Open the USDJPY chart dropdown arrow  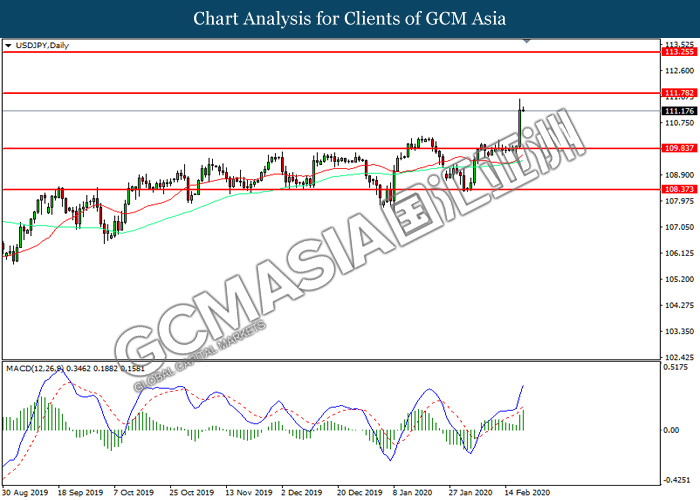tap(8, 46)
